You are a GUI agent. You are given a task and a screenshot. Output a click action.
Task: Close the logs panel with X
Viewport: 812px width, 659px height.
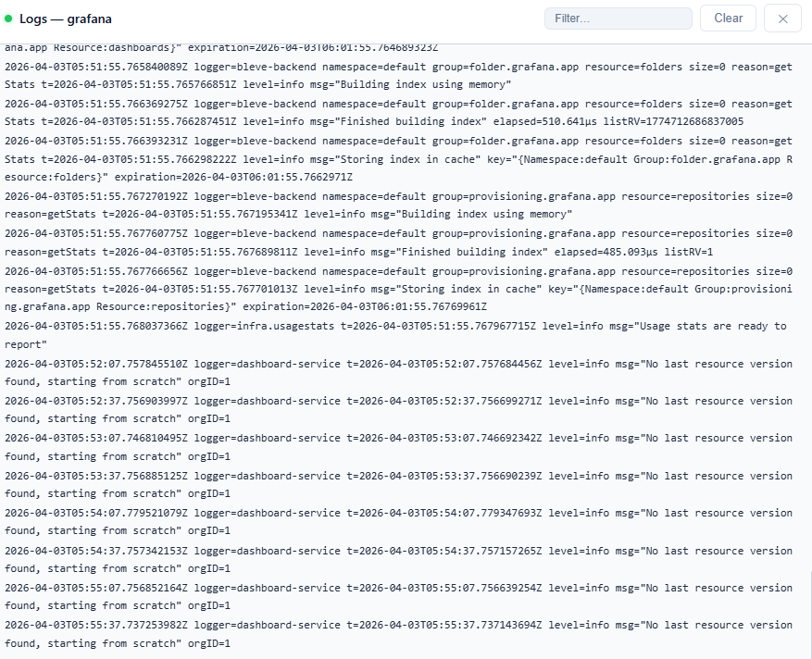pos(782,19)
